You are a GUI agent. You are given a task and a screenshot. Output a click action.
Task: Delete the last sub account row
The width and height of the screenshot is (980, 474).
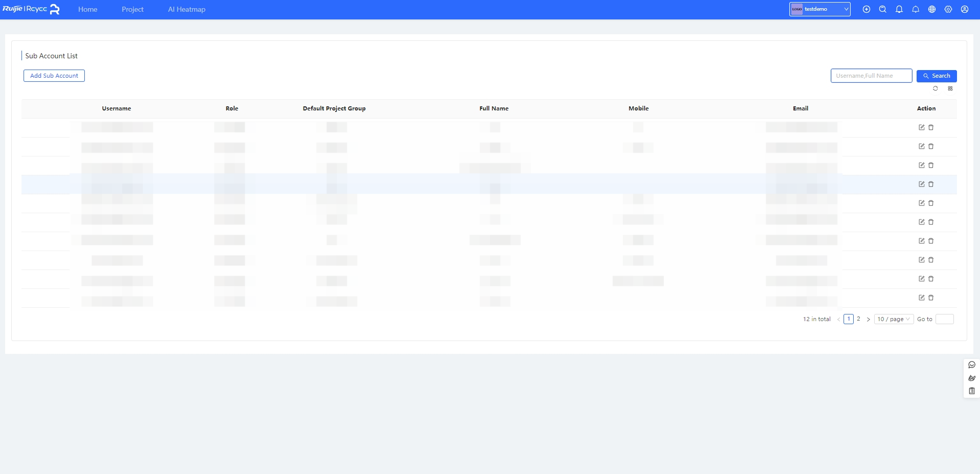[931, 298]
